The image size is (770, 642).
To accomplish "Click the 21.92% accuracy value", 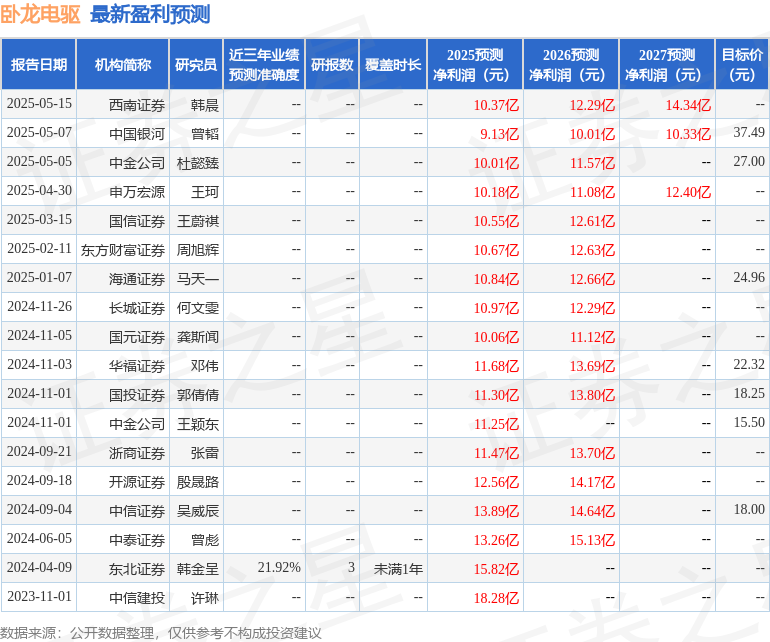I will tap(279, 567).
